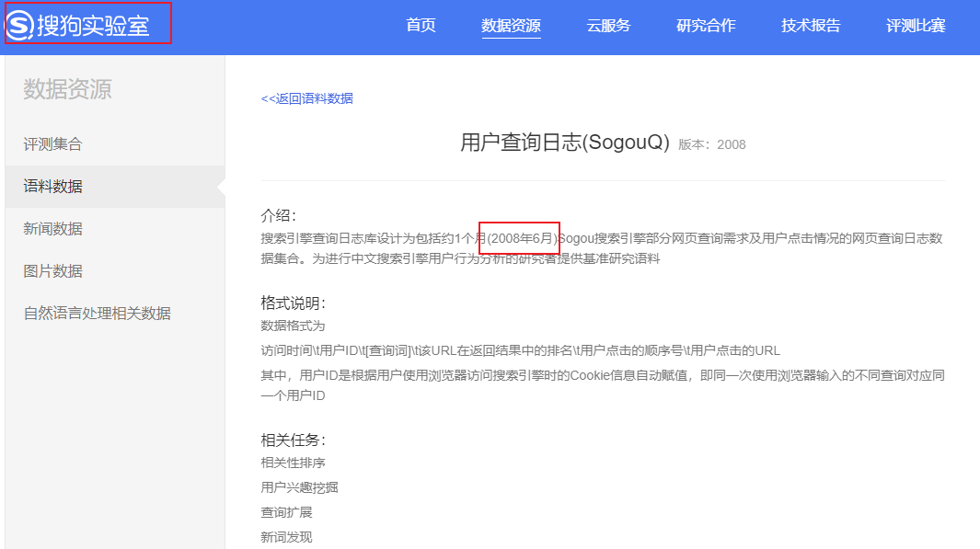The width and height of the screenshot is (980, 549).
Task: Click the <<返回语料数据 back link
Action: coord(306,98)
